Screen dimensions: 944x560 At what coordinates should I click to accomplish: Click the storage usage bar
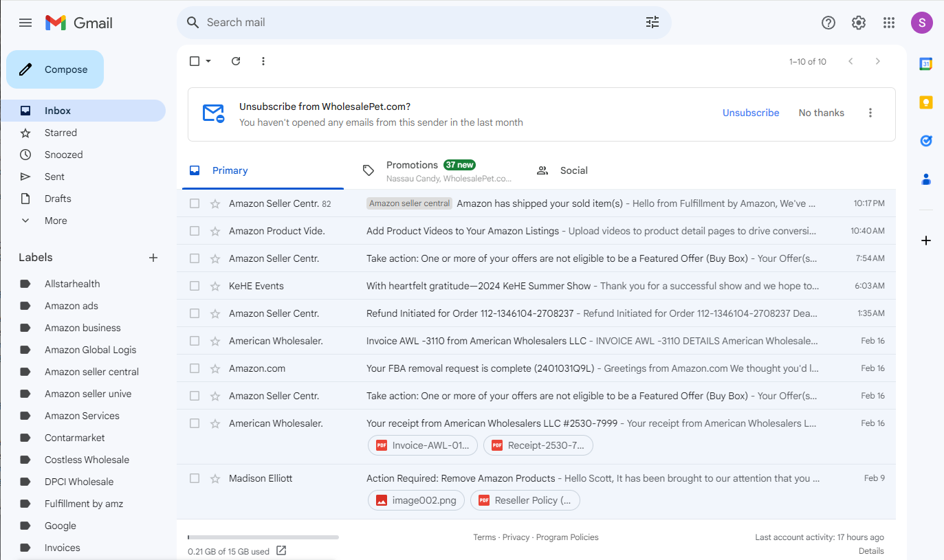point(263,537)
